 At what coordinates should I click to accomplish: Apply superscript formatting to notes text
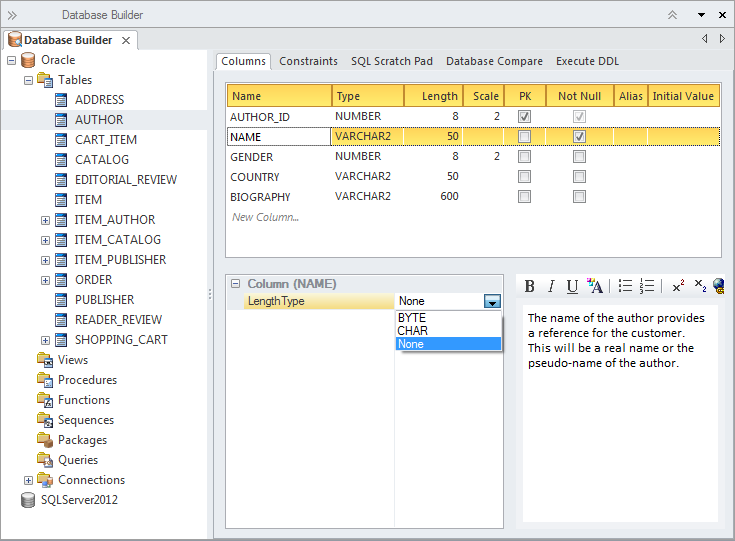[x=678, y=286]
